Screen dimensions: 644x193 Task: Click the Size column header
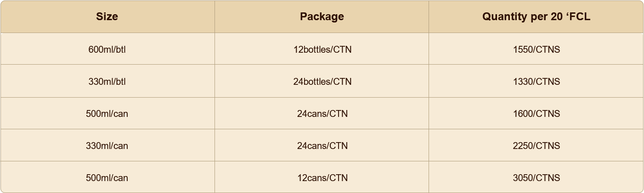tap(107, 17)
